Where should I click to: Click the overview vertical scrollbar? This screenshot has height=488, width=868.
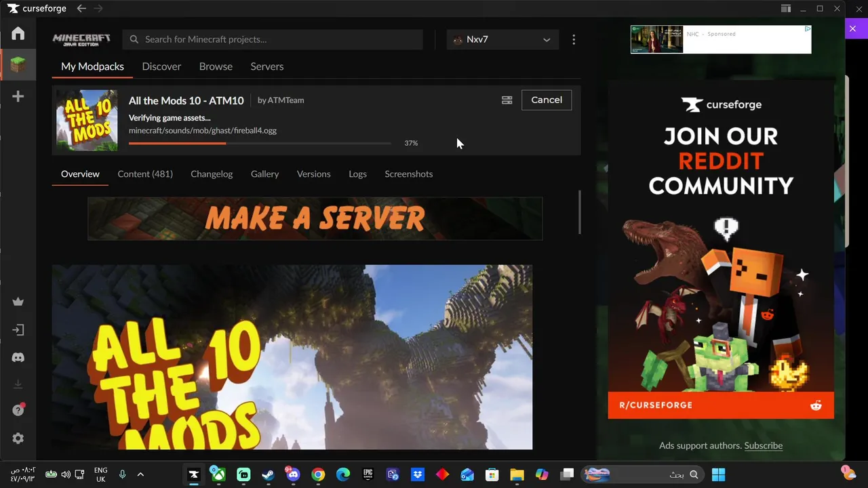[579, 212]
